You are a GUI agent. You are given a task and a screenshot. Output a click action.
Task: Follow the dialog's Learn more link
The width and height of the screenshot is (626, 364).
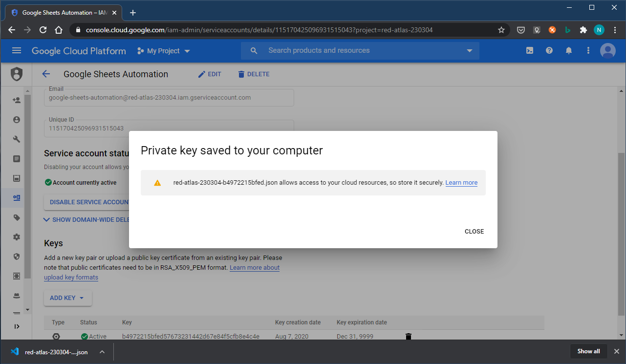pyautogui.click(x=461, y=183)
